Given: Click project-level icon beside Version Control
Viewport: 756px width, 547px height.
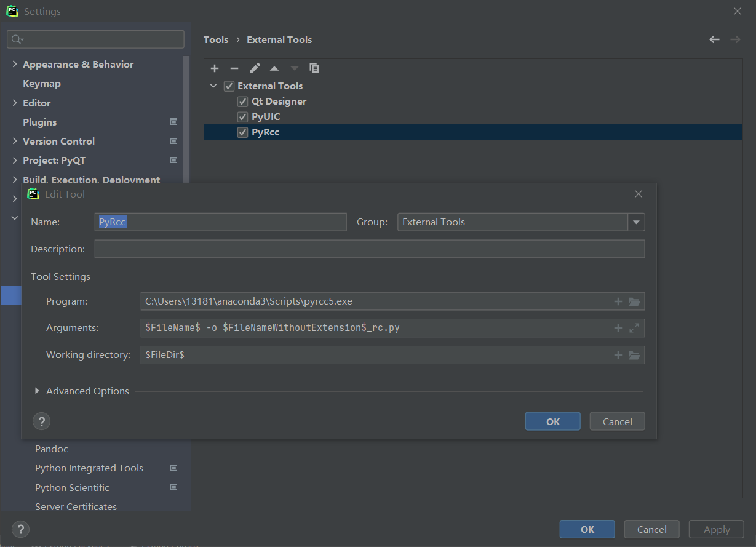Looking at the screenshot, I should tap(173, 141).
